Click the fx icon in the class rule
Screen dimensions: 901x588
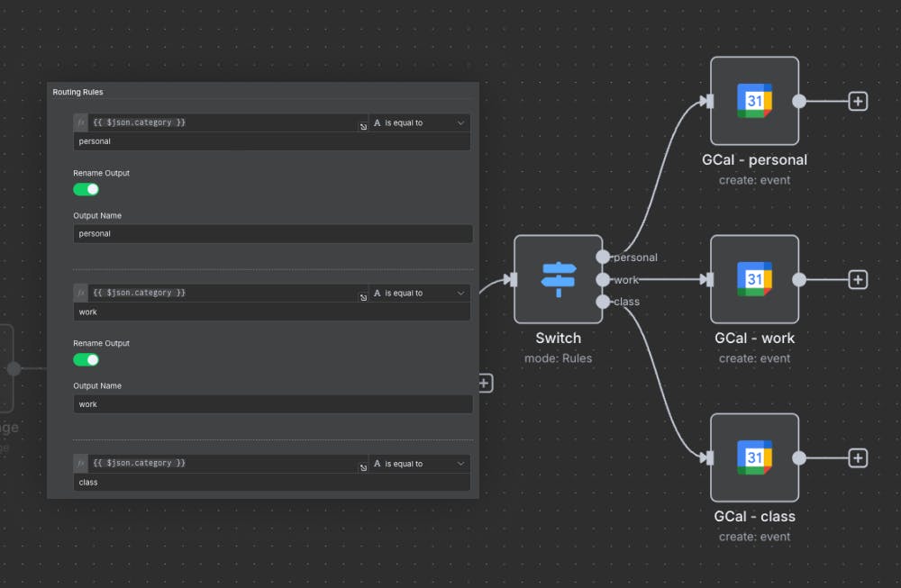click(x=81, y=463)
